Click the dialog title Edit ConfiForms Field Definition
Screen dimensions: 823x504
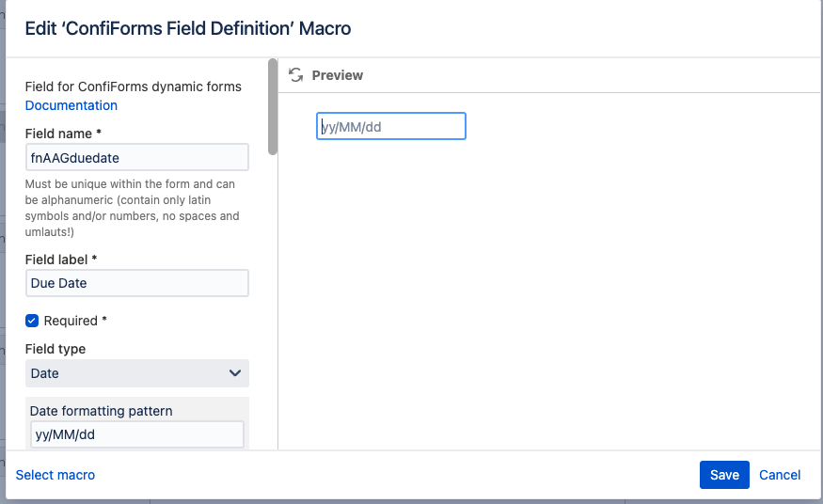coord(188,28)
